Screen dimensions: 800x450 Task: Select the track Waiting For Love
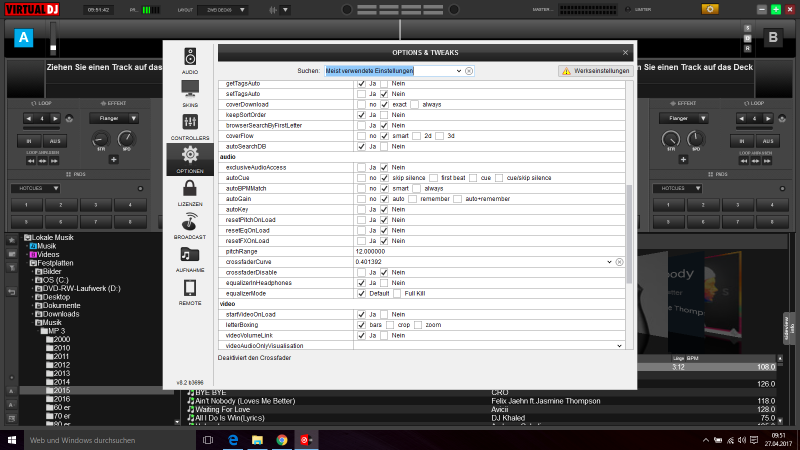click(x=222, y=410)
